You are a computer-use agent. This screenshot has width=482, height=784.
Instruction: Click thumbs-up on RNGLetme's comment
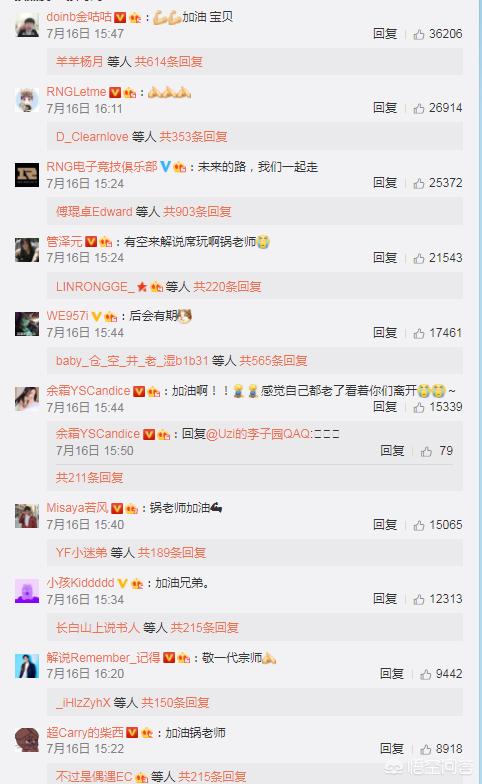pos(419,108)
